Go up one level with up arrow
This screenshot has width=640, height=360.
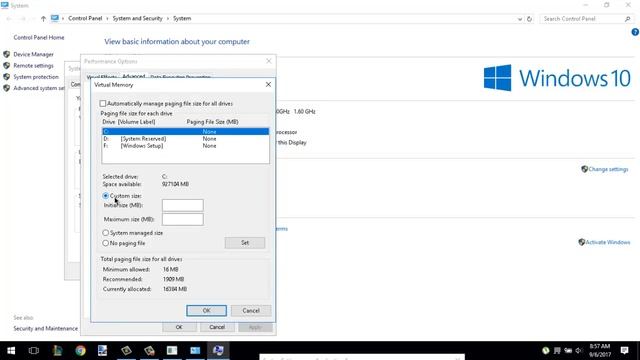[43, 19]
